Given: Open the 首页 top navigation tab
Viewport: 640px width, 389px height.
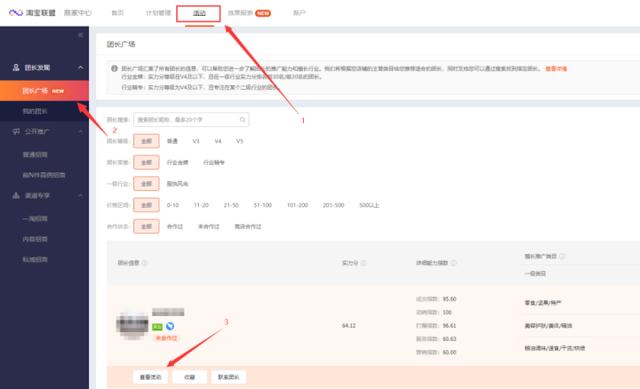Looking at the screenshot, I should pos(118,13).
